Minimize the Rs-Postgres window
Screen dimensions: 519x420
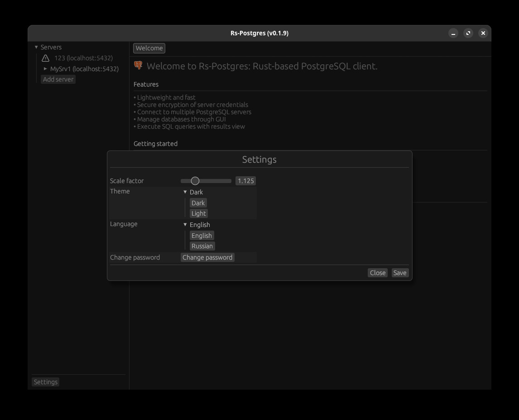coord(453,33)
